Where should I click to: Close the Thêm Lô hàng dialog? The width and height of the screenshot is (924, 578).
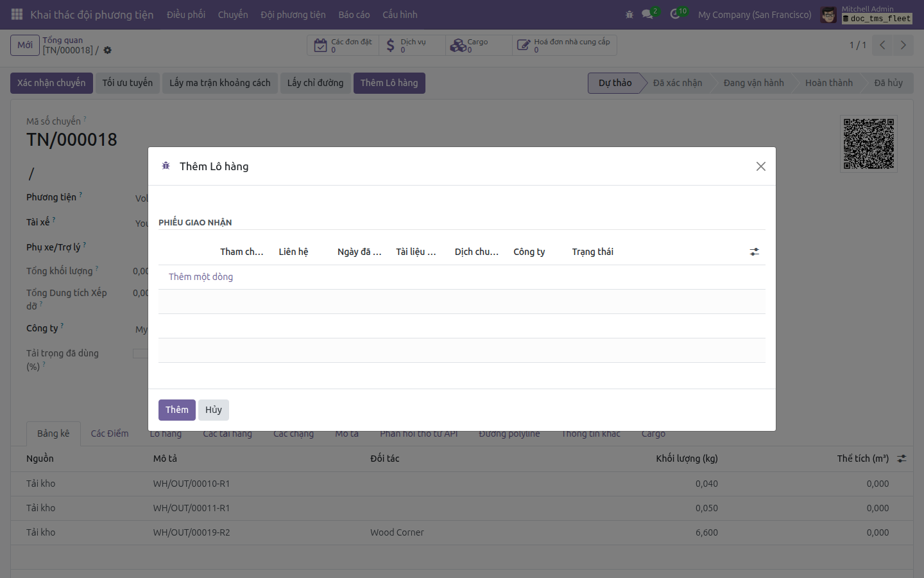[x=761, y=166]
